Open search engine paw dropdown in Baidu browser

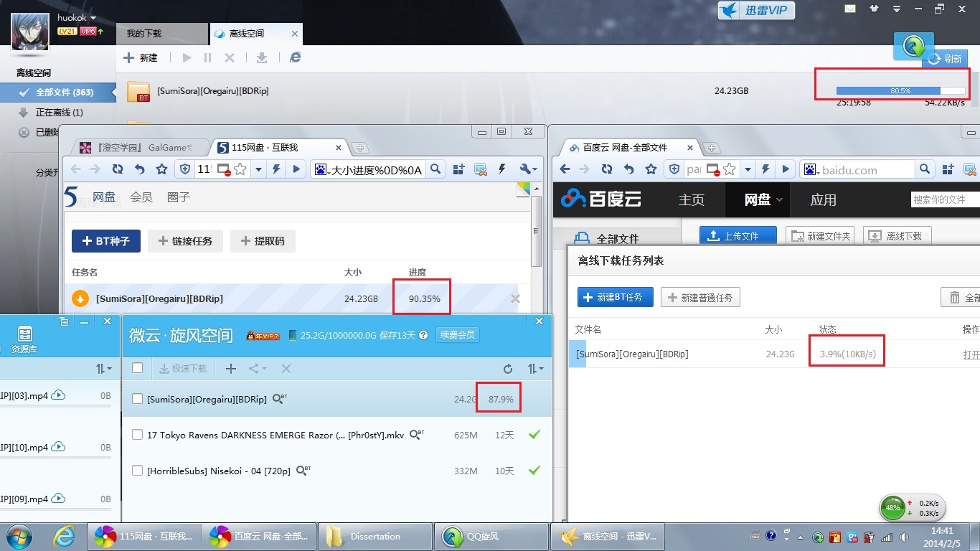coord(810,169)
